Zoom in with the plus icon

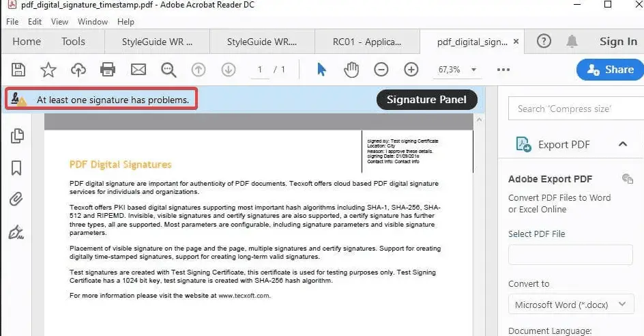pos(411,69)
